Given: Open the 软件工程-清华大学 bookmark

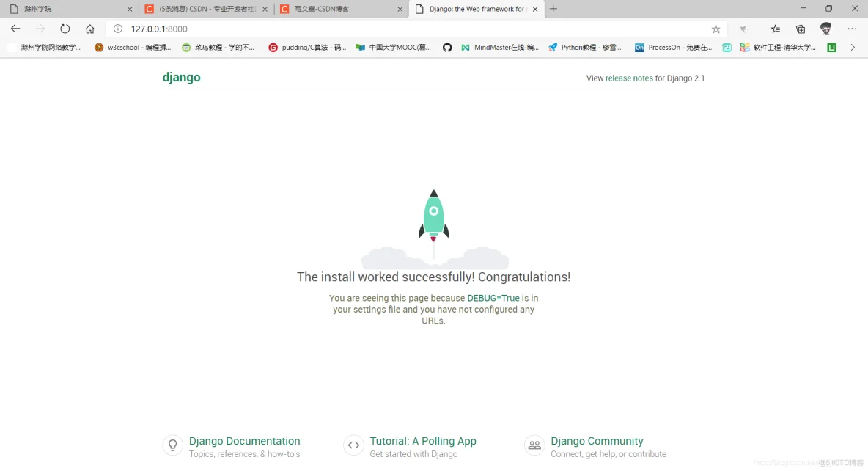Looking at the screenshot, I should tap(779, 48).
